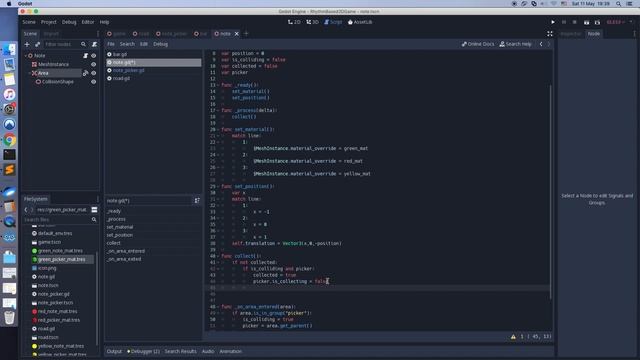Play the project
The height and width of the screenshot is (360, 640).
553,22
